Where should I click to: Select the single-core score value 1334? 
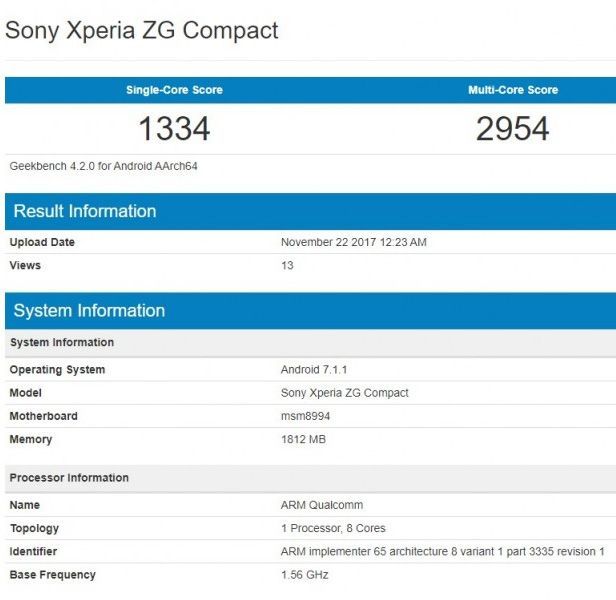click(x=174, y=129)
